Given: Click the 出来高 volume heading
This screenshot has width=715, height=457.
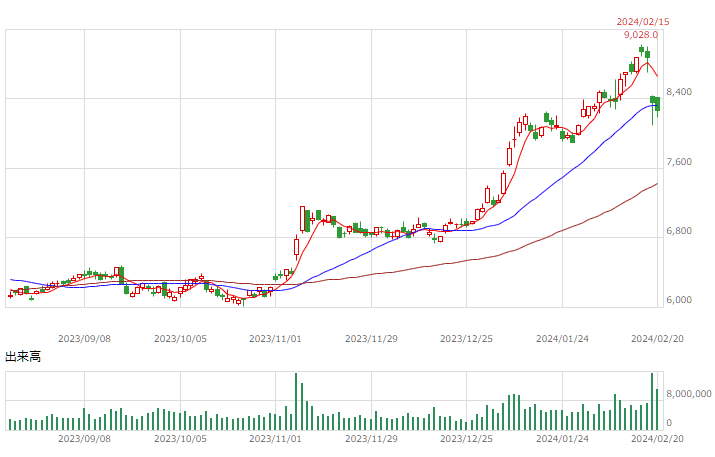Looking at the screenshot, I should 23,356.
